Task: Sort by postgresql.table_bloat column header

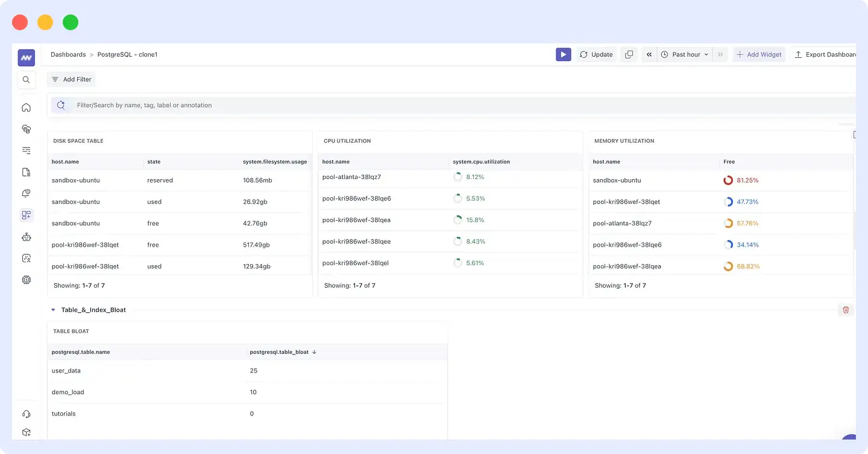Action: [x=283, y=352]
